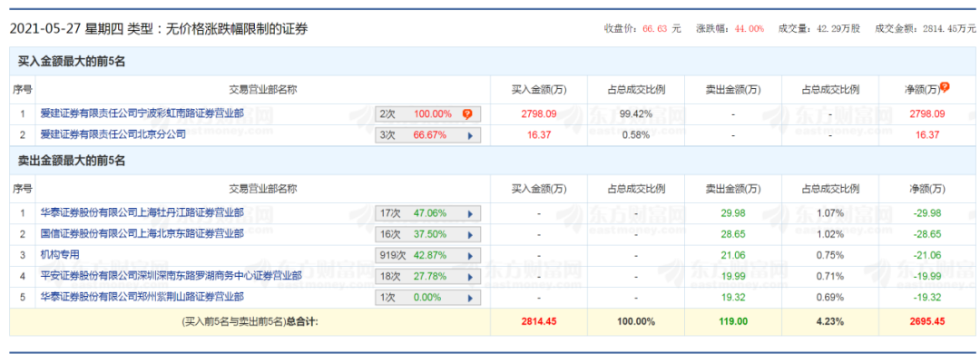Expand arrow for 爱建证券北京分公司 3次 66.67%
The image size is (980, 354).
click(x=471, y=134)
